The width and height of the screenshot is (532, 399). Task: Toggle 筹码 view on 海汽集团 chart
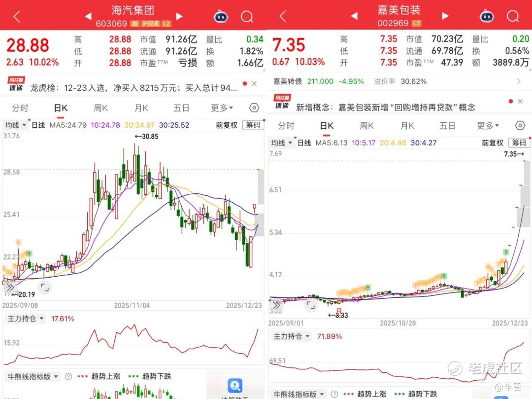(253, 125)
